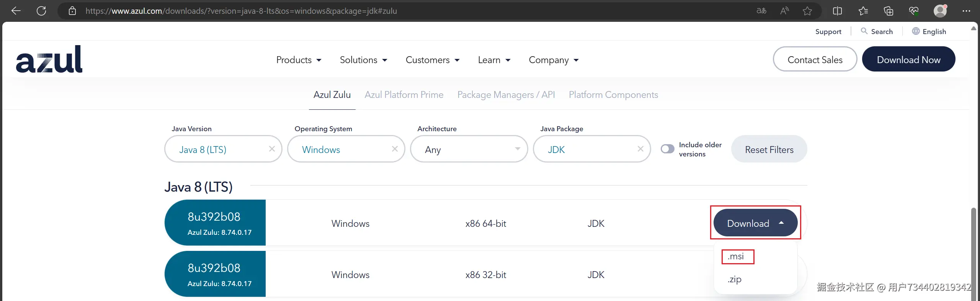Choose the .zip download option
Viewport: 980px width, 301px height.
tap(735, 279)
